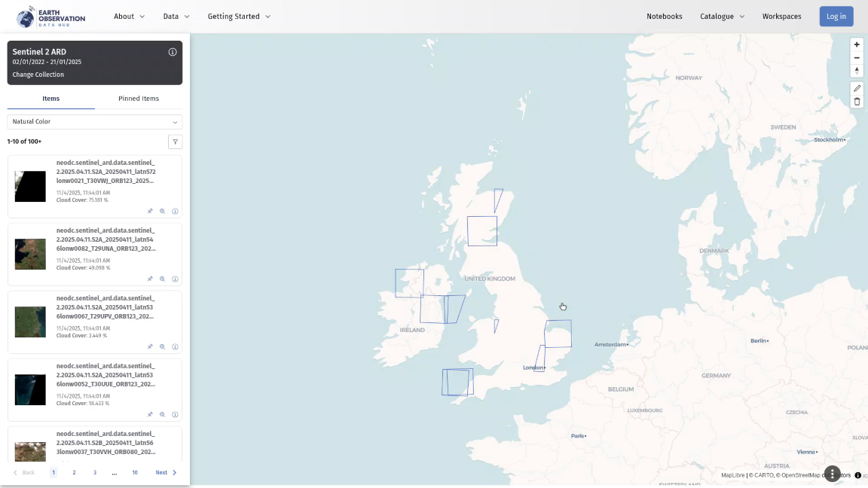
Task: Open the Natural Color rendering dropdown
Action: pos(95,121)
